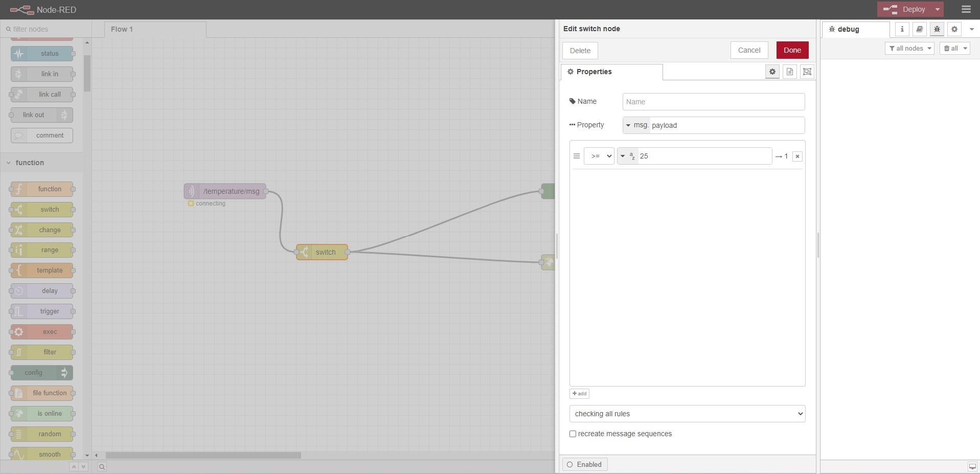Viewport: 980px width, 474px height.
Task: Click the rule value field containing 25
Action: tap(704, 156)
